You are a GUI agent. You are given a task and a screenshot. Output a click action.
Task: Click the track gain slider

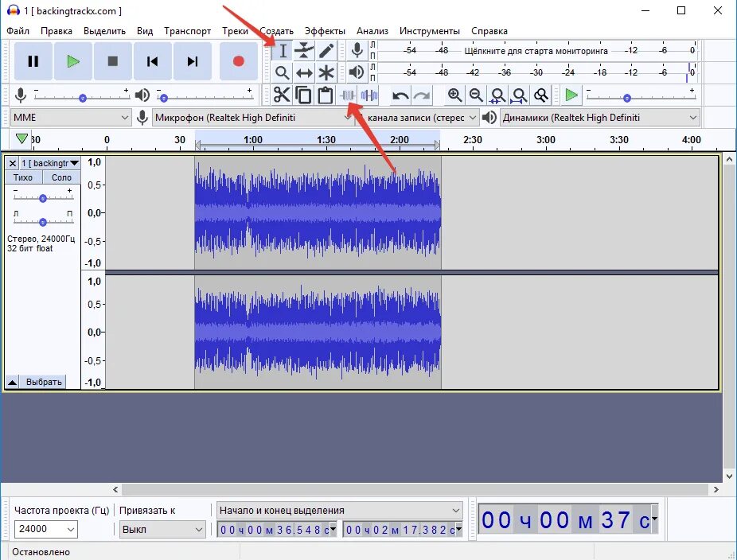click(43, 198)
